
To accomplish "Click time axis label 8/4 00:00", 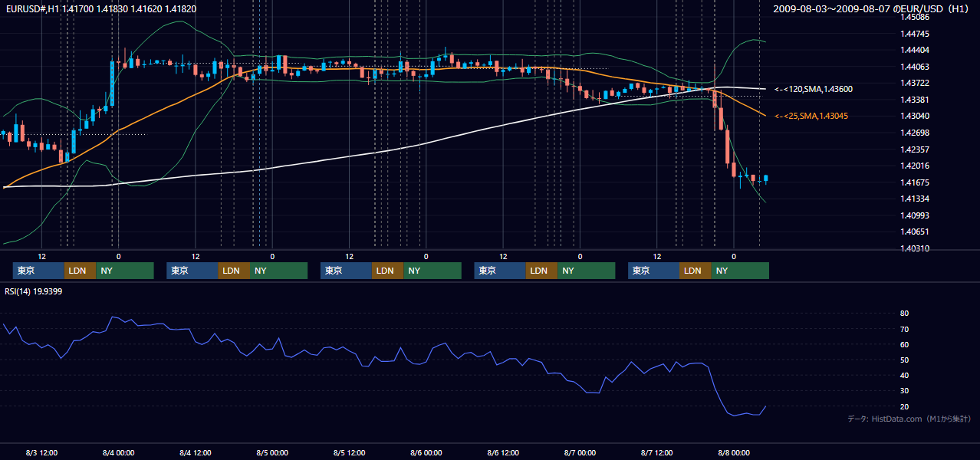I will [119, 452].
